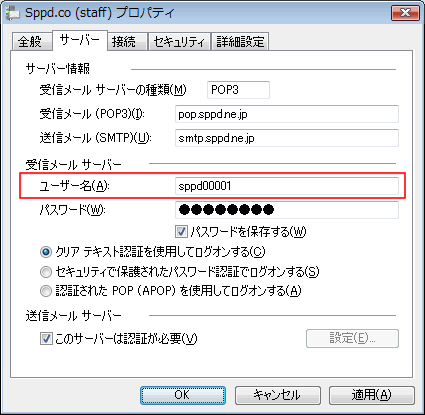Click the 受信メール サーバー section heading
This screenshot has height=415, width=425.
74,164
